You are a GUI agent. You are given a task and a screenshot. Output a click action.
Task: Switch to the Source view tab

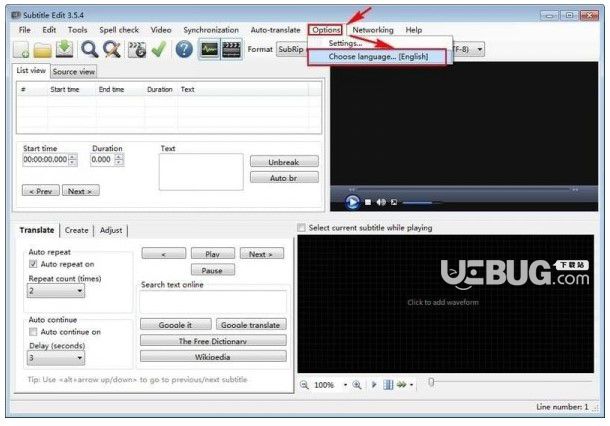[74, 72]
